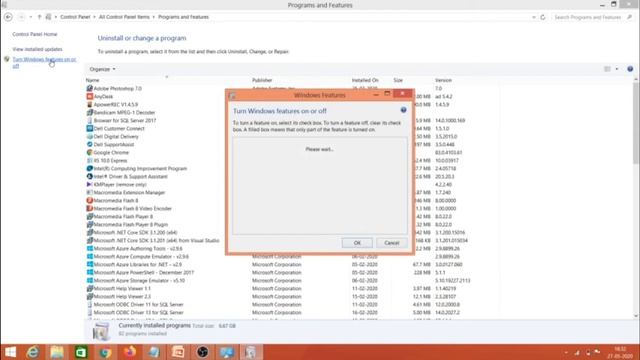Open OBS Studio from the taskbar
The image size is (640, 360).
[202, 352]
